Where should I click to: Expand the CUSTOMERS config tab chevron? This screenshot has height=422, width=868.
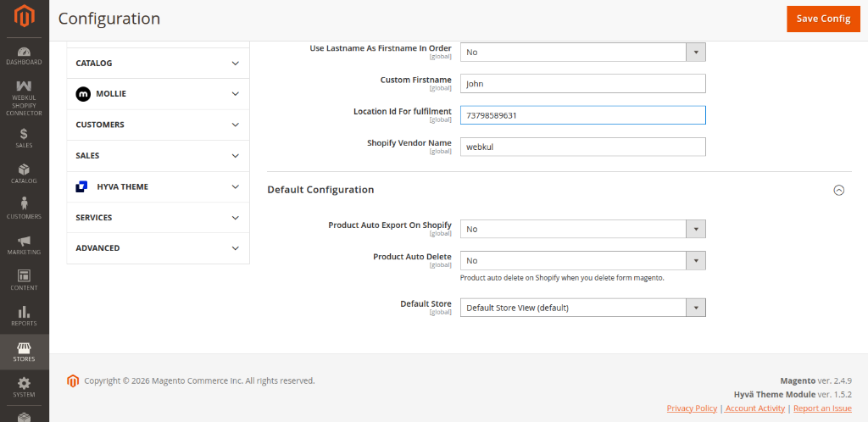click(x=236, y=125)
